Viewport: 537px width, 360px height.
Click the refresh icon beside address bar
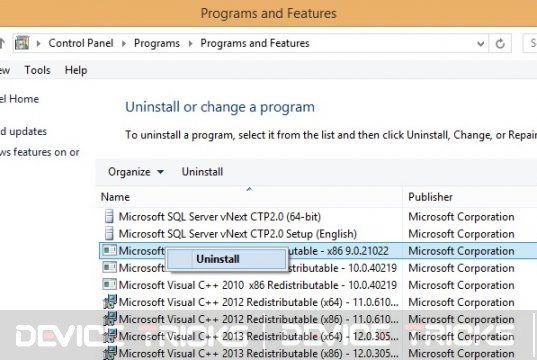coord(500,44)
